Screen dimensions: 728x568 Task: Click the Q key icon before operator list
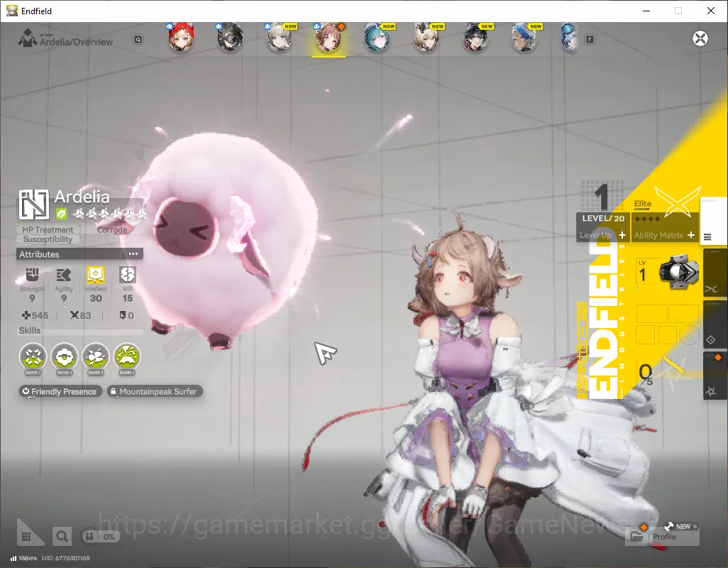138,40
